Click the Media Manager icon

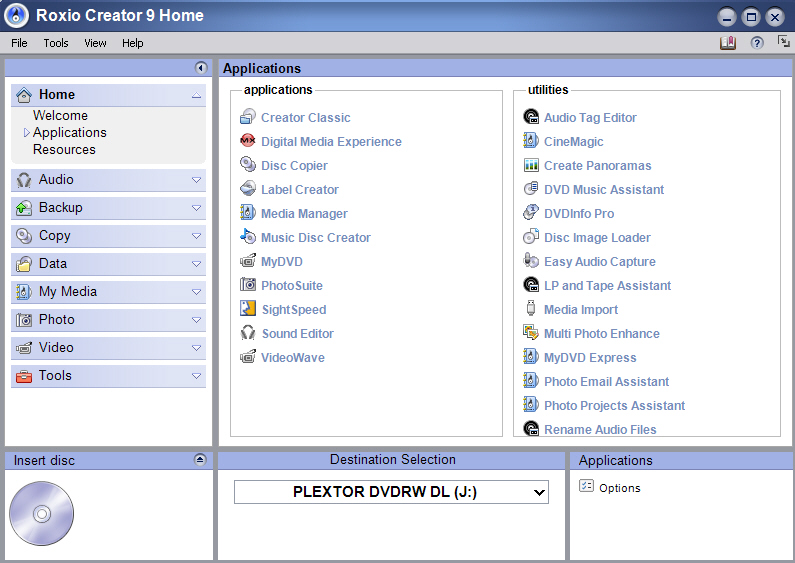tap(247, 213)
